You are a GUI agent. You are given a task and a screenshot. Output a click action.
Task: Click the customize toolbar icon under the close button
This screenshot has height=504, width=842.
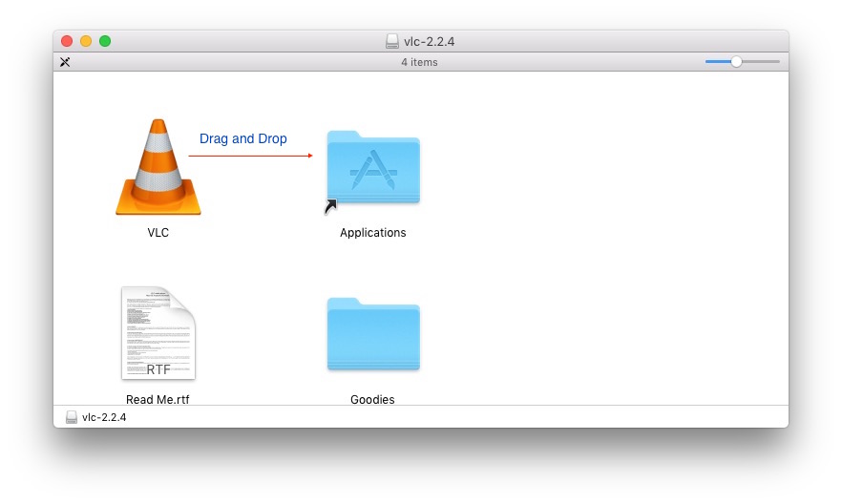[x=65, y=62]
